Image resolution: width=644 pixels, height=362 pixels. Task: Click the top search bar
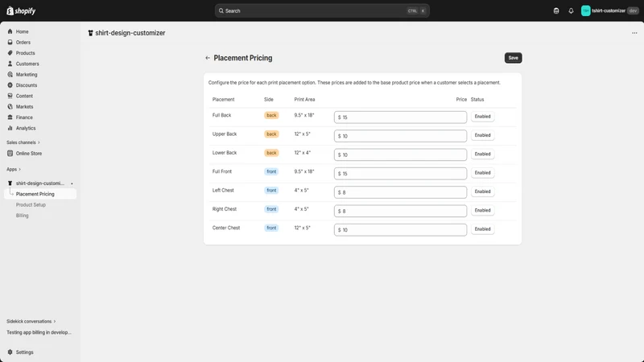point(322,10)
